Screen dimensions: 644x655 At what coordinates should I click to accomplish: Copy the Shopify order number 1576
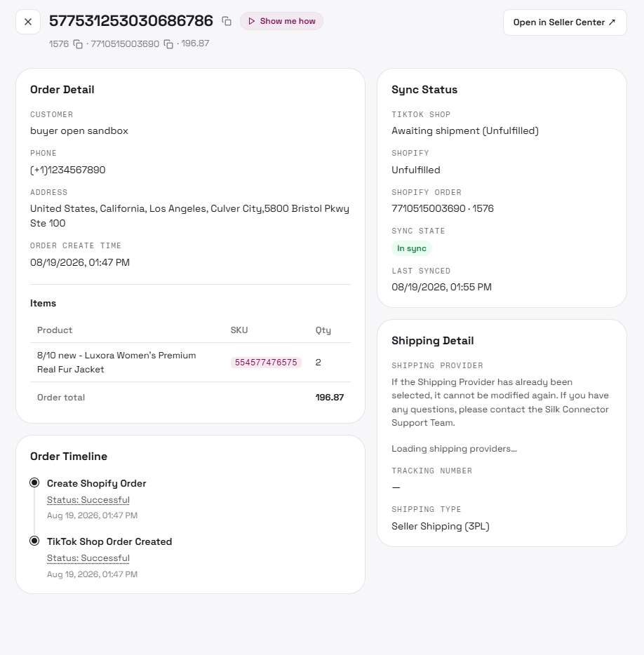click(x=78, y=44)
